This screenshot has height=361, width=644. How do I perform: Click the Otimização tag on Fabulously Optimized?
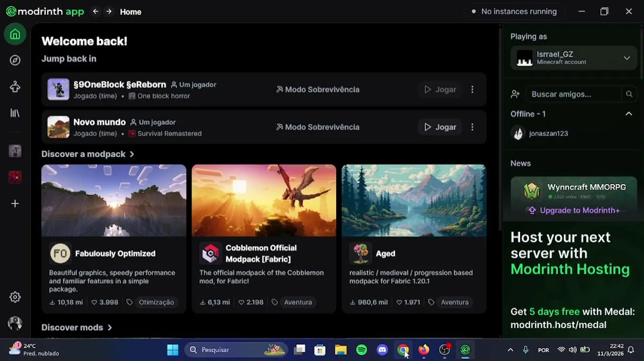[156, 302]
